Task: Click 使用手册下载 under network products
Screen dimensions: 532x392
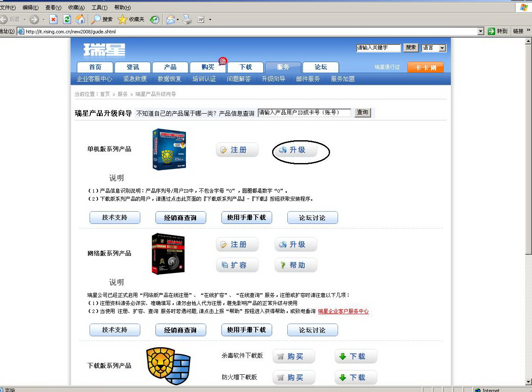Action: point(247,330)
